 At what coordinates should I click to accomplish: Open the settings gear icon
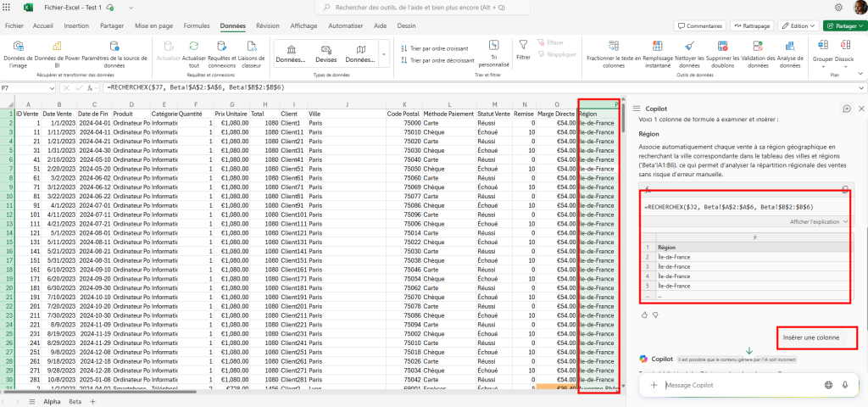tap(838, 8)
